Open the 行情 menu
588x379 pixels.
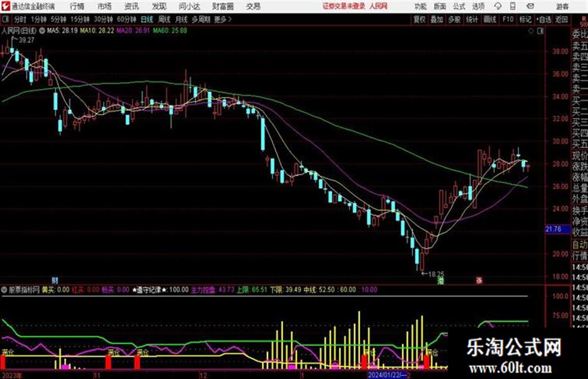point(77,6)
